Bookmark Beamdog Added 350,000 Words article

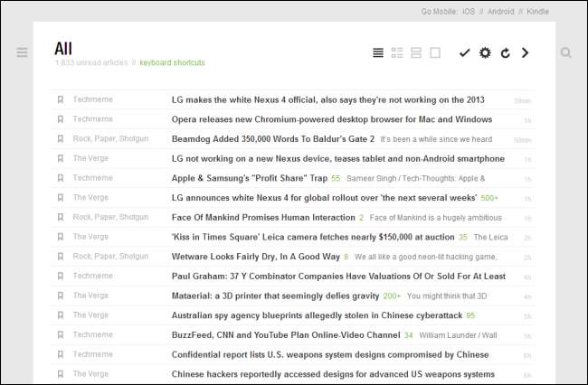(x=61, y=138)
